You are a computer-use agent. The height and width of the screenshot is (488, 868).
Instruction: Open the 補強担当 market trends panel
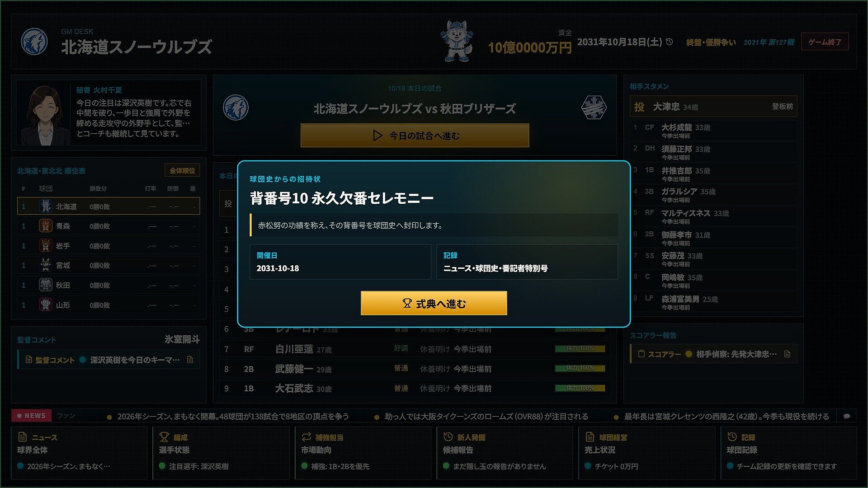pos(363,452)
